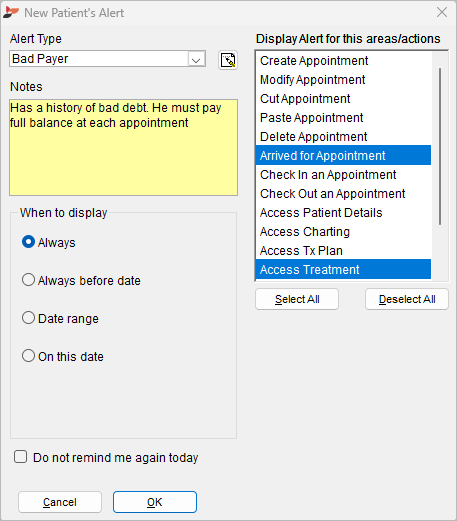Select Check In an Appointment entry
This screenshot has height=521, width=457.
click(343, 175)
